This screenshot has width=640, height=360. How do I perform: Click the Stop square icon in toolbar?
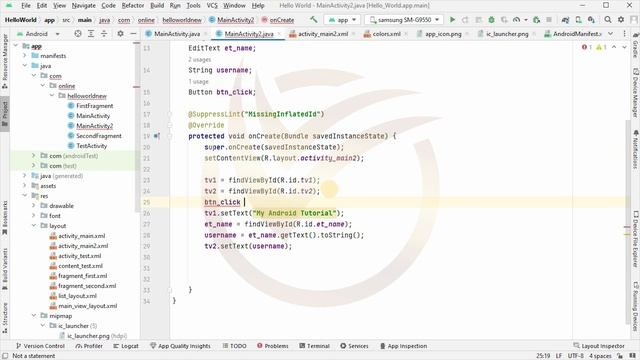pos(549,20)
